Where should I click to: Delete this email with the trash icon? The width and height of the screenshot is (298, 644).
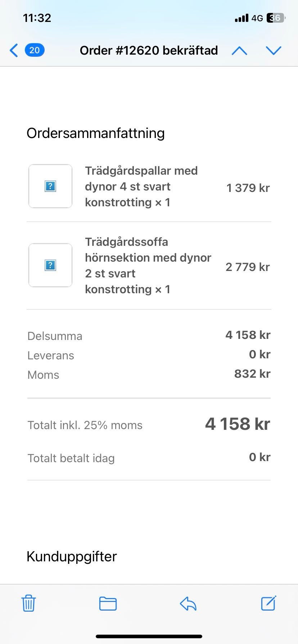[29, 603]
